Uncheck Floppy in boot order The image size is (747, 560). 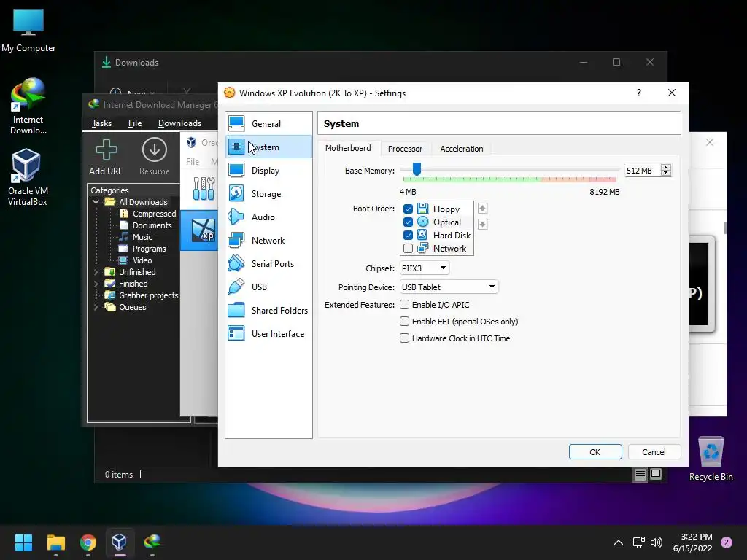[x=408, y=209]
